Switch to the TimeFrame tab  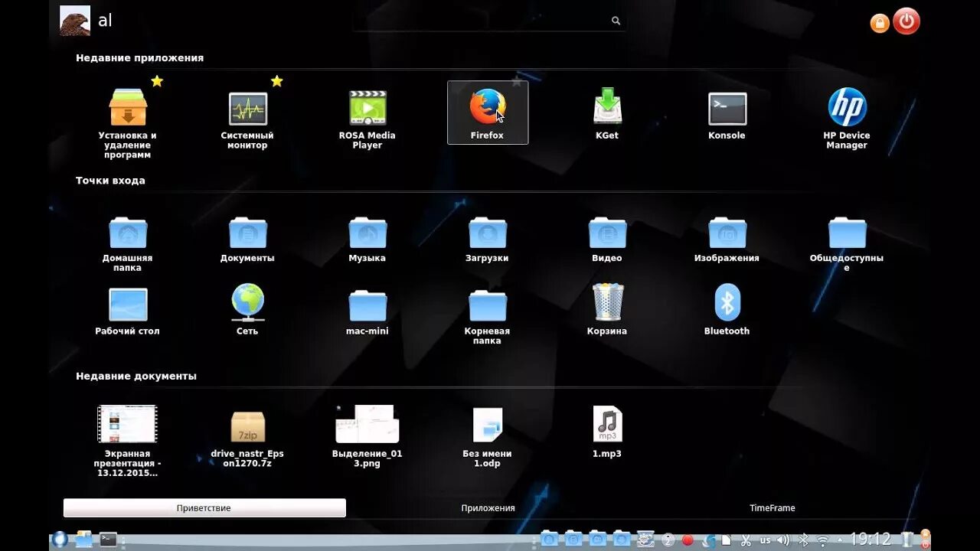click(x=773, y=508)
